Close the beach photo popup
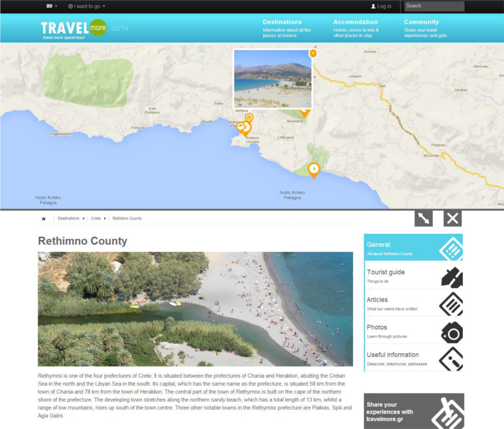The height and width of the screenshot is (429, 504). [313, 53]
